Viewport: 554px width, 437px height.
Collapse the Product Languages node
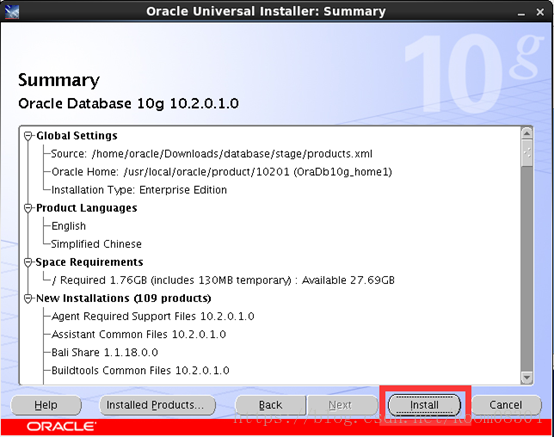[x=28, y=208]
